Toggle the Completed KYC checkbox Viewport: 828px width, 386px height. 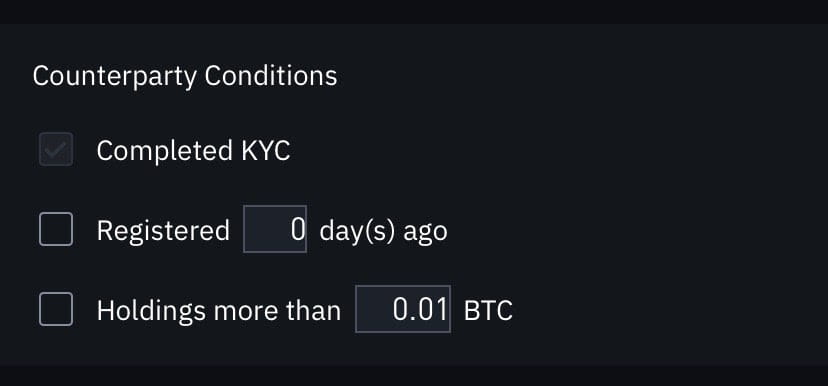pyautogui.click(x=56, y=149)
